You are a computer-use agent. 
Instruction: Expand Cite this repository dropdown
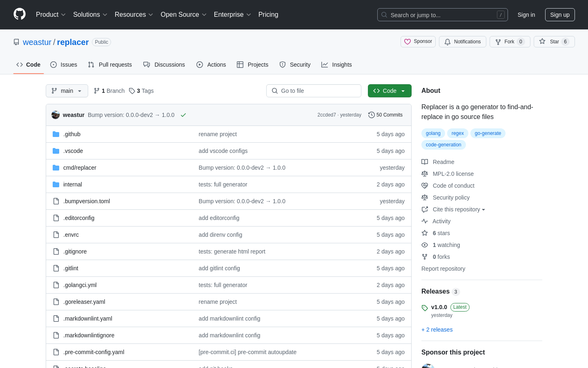[459, 209]
